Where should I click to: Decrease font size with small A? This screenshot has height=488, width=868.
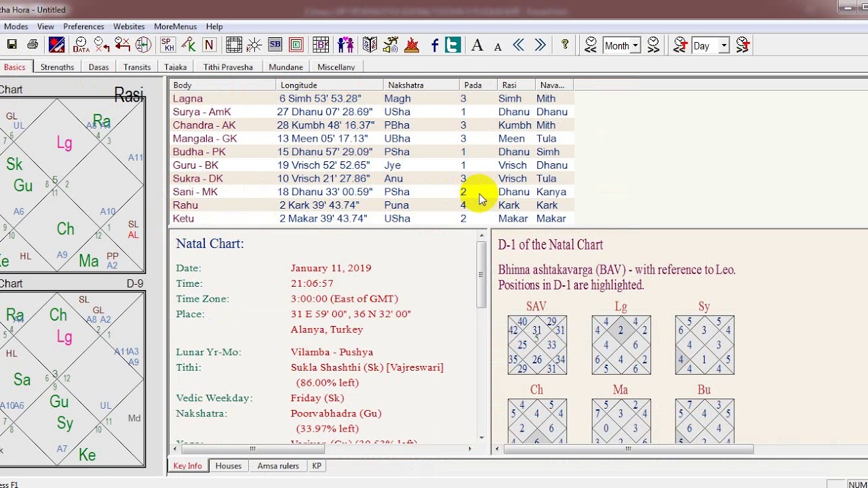click(498, 46)
